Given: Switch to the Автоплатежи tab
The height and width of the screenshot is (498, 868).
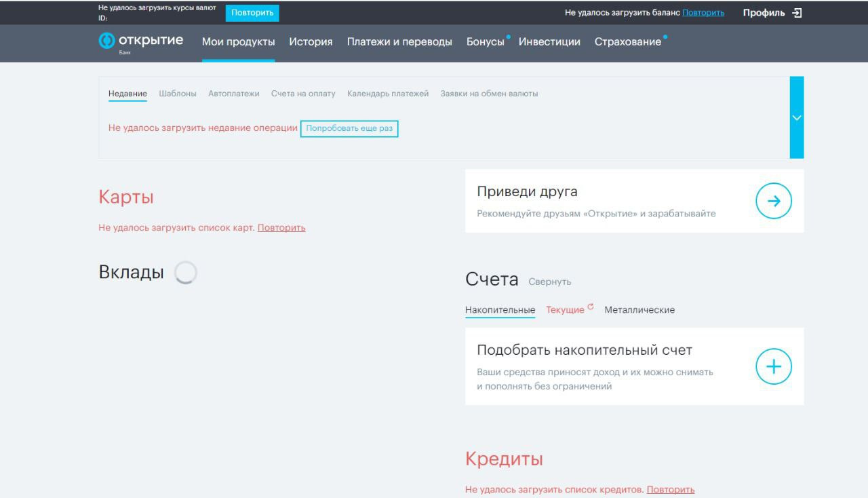Looking at the screenshot, I should (234, 94).
